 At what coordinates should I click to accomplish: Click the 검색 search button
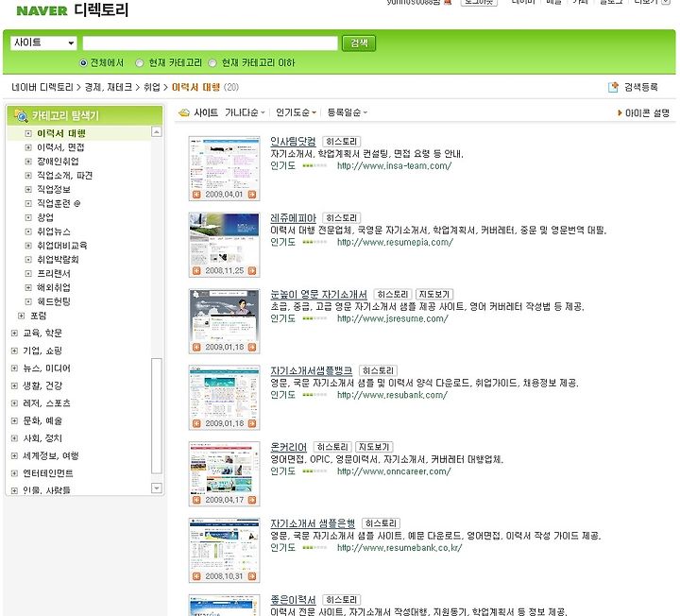click(359, 43)
